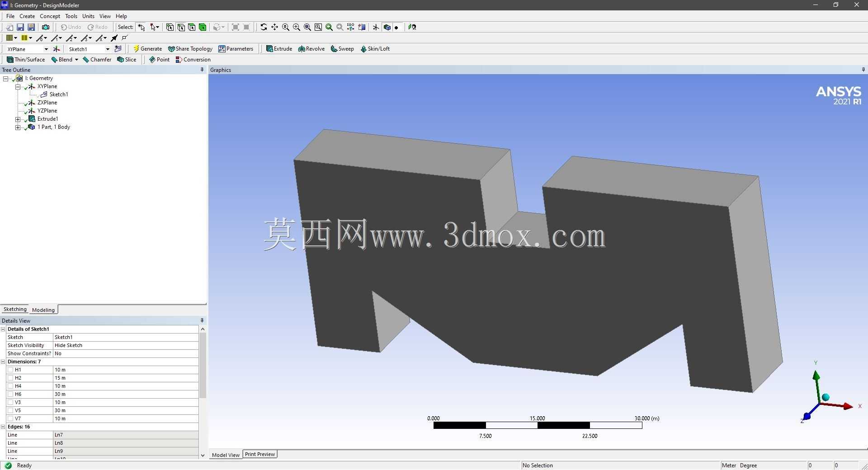The image size is (868, 470).
Task: Toggle the display plane icon
Action: tap(376, 27)
